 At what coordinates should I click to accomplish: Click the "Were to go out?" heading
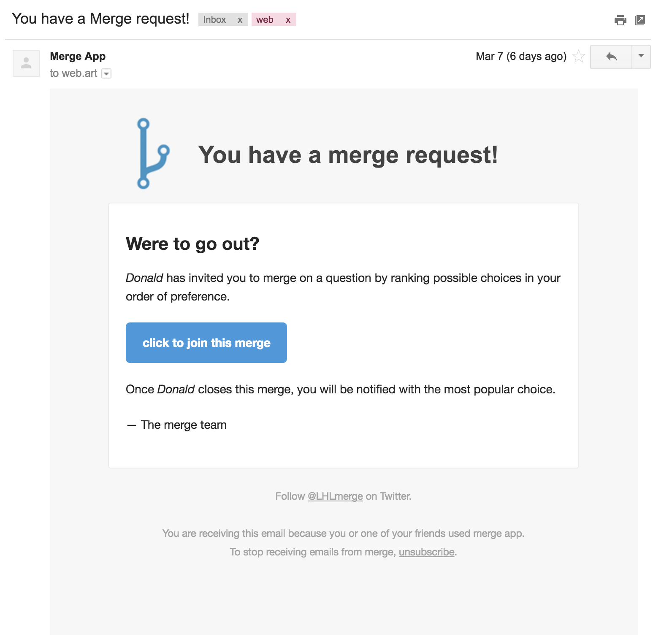(x=192, y=244)
